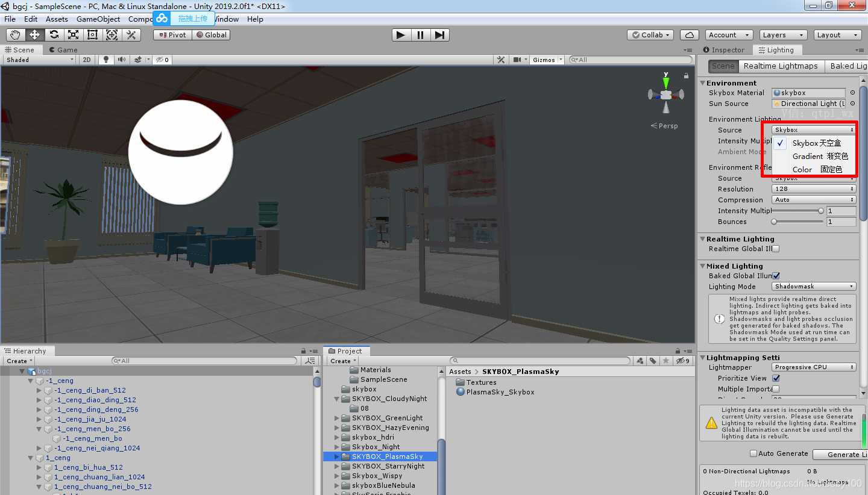Toggle Project hidden packages icon
The height and width of the screenshot is (495, 868).
click(682, 361)
